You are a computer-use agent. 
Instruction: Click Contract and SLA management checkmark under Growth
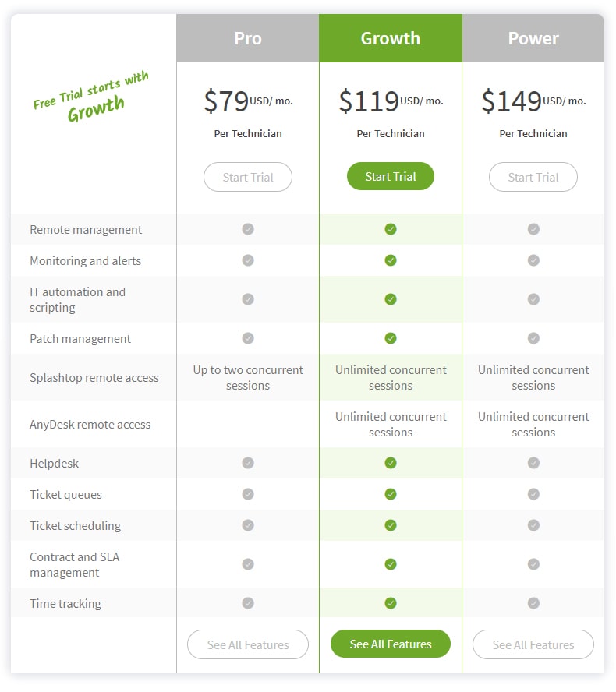[391, 564]
